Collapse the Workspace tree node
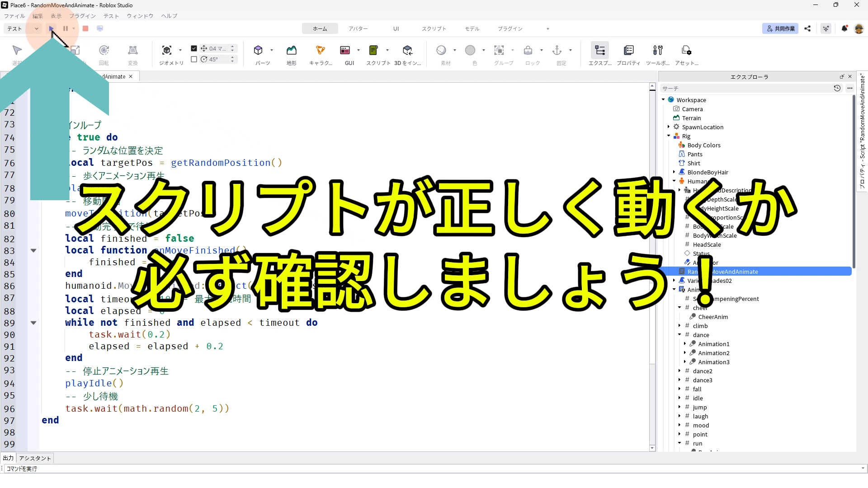 (x=663, y=100)
